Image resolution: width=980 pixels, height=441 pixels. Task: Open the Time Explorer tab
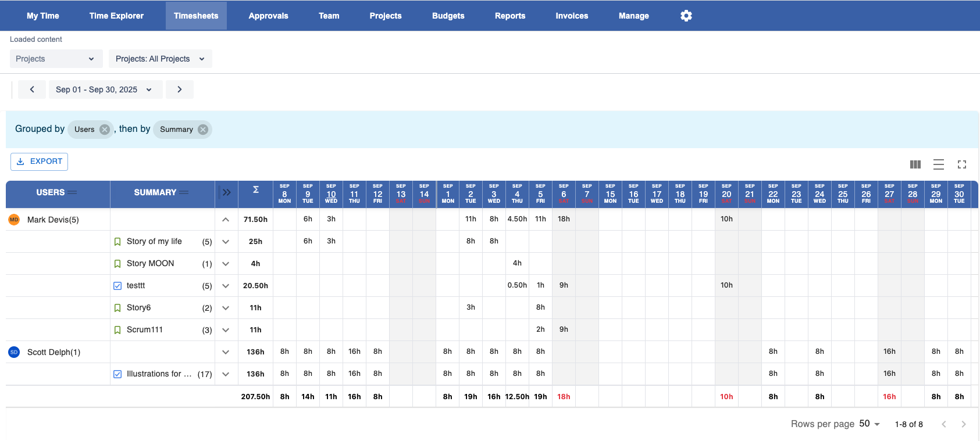pos(116,16)
